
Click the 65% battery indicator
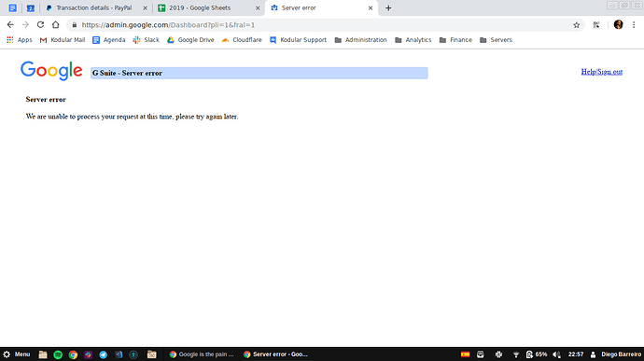pyautogui.click(x=537, y=354)
